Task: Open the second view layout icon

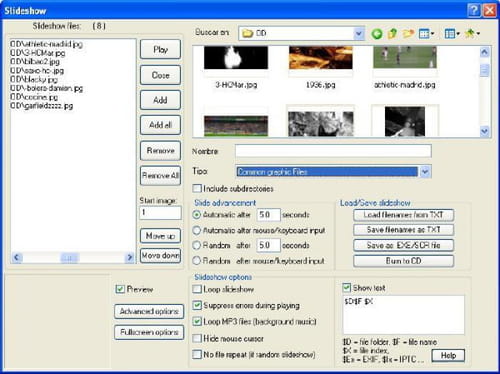Action: [452, 33]
